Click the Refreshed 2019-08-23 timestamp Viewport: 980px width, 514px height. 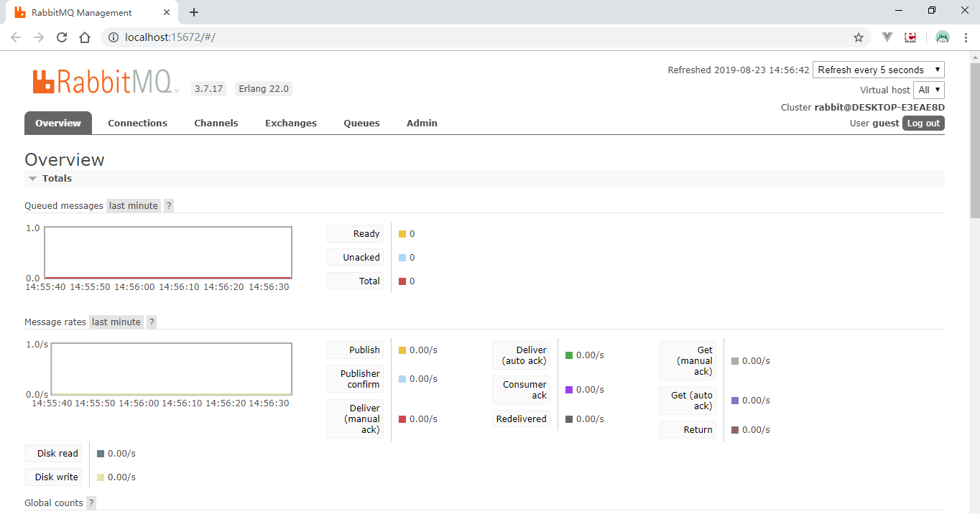(739, 70)
